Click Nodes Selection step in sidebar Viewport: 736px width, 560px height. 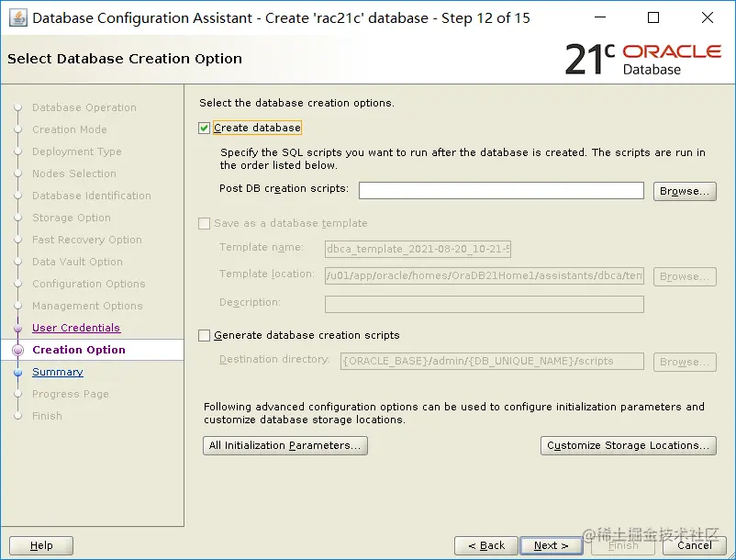(x=73, y=174)
